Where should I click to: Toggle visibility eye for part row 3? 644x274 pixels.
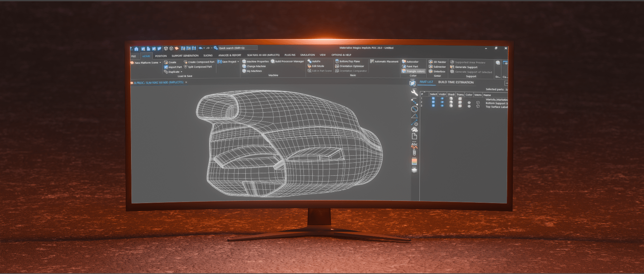click(x=442, y=106)
